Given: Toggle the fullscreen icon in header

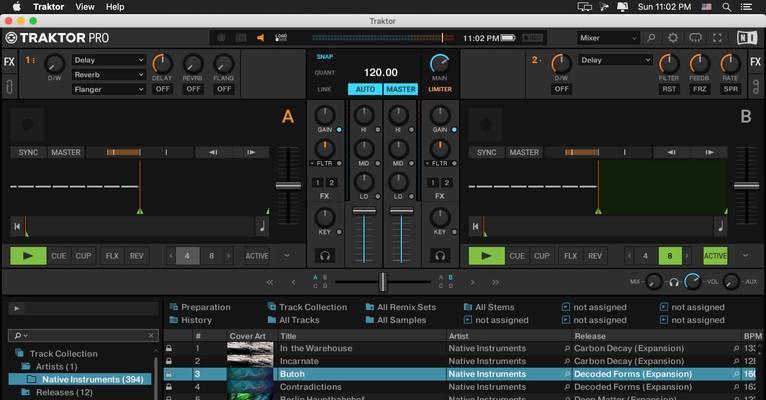Looking at the screenshot, I should [717, 38].
